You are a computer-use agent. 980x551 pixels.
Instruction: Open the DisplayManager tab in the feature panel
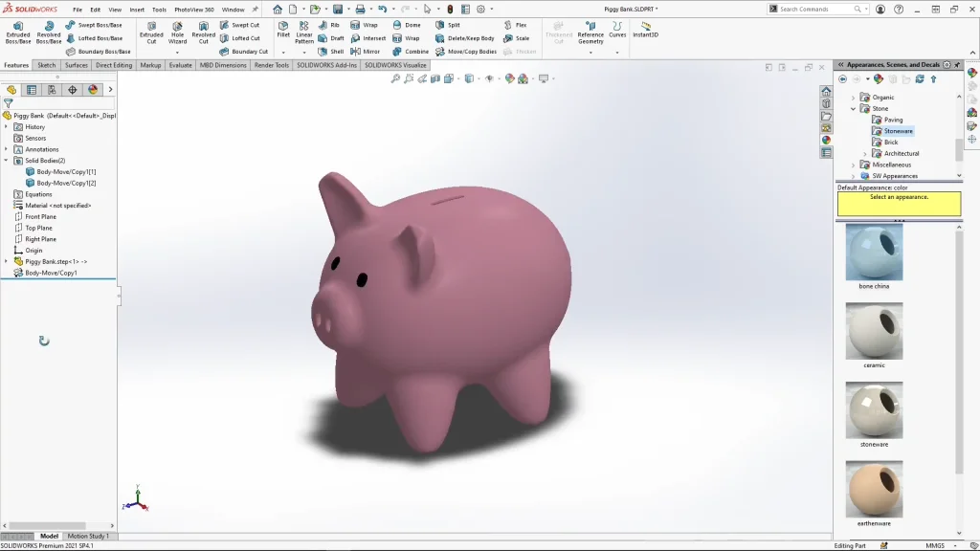93,90
